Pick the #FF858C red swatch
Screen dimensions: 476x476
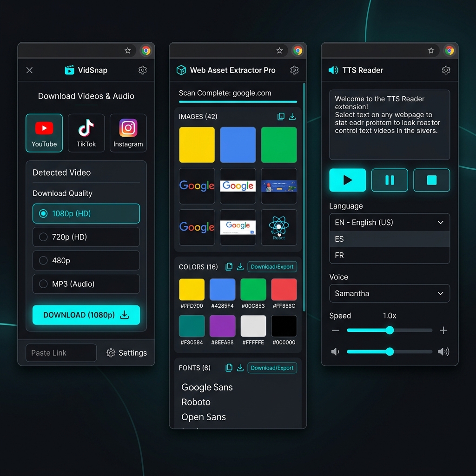coord(284,290)
